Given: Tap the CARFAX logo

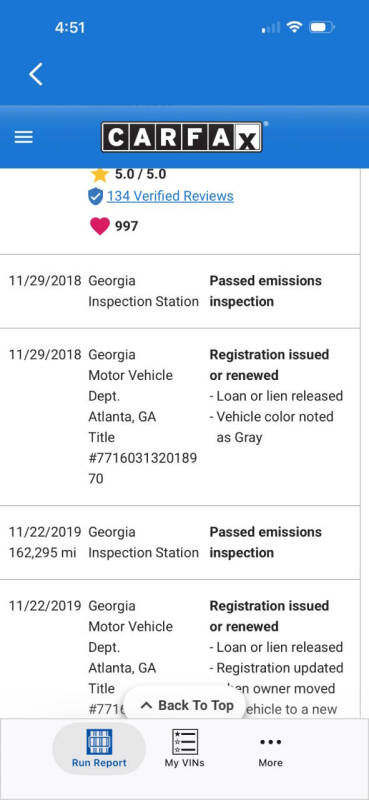Looking at the screenshot, I should pos(182,137).
